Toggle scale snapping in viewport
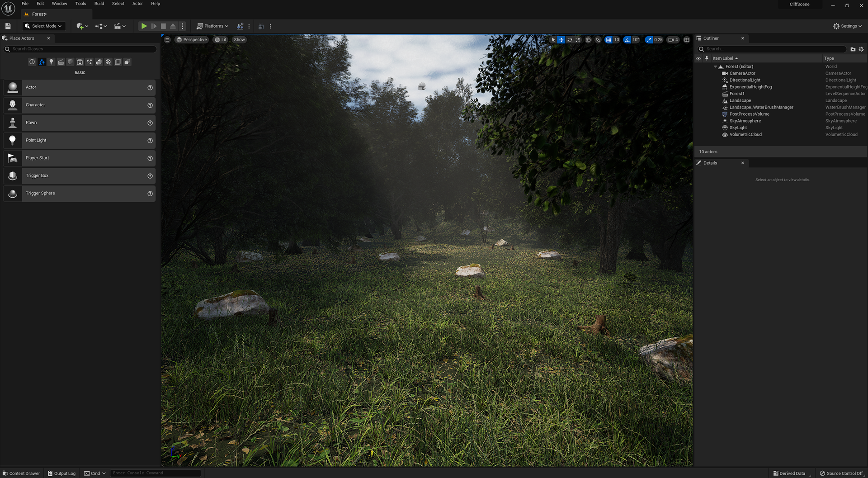The height and width of the screenshot is (478, 868). (x=649, y=40)
